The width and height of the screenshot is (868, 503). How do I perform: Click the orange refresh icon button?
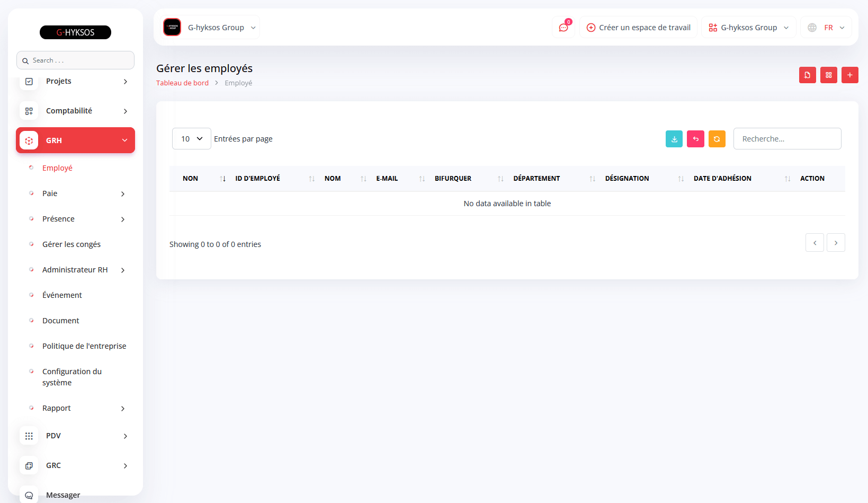(717, 139)
